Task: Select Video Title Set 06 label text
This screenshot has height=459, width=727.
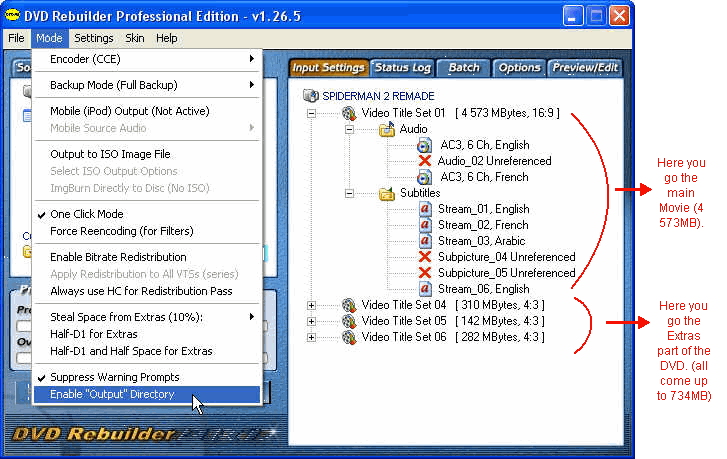Action: [404, 337]
